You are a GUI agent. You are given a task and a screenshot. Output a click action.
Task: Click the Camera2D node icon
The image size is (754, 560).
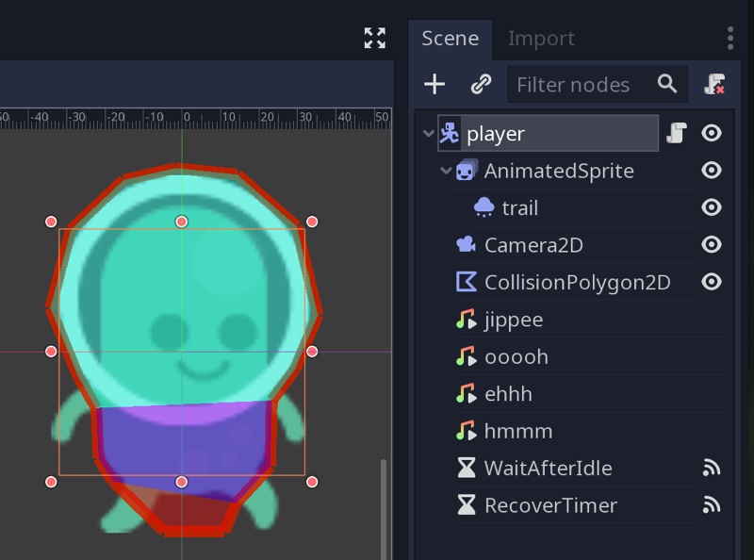point(466,244)
